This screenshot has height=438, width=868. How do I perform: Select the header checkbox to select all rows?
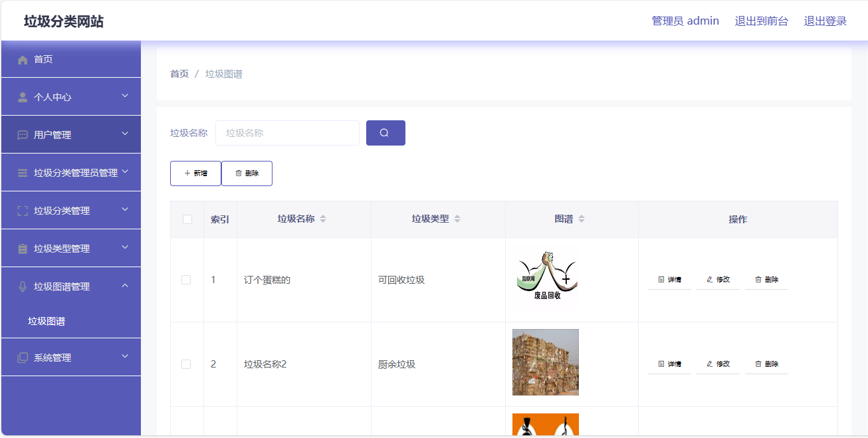click(x=187, y=219)
